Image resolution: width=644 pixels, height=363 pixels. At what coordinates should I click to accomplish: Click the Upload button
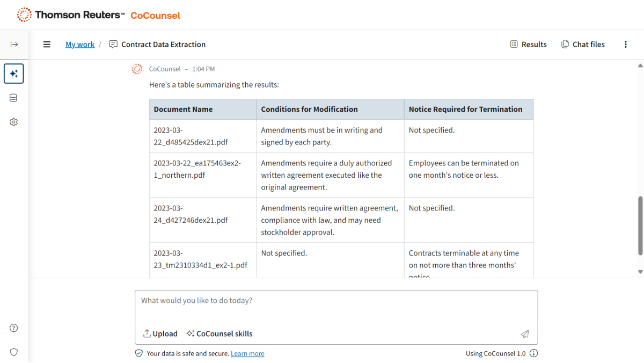160,333
